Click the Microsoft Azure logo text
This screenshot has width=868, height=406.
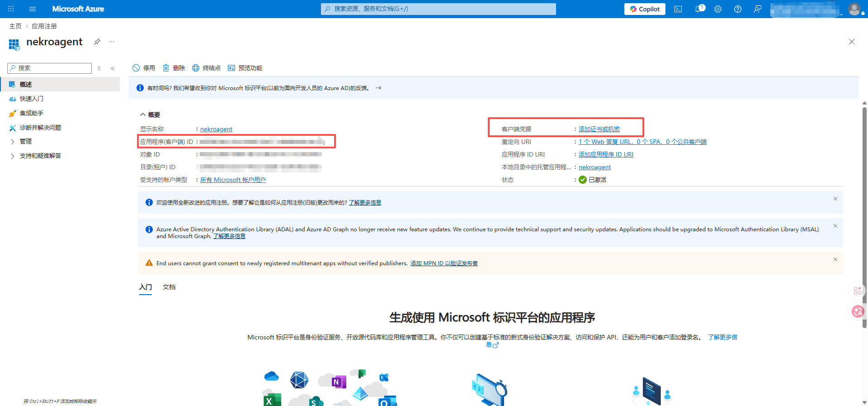(x=78, y=9)
